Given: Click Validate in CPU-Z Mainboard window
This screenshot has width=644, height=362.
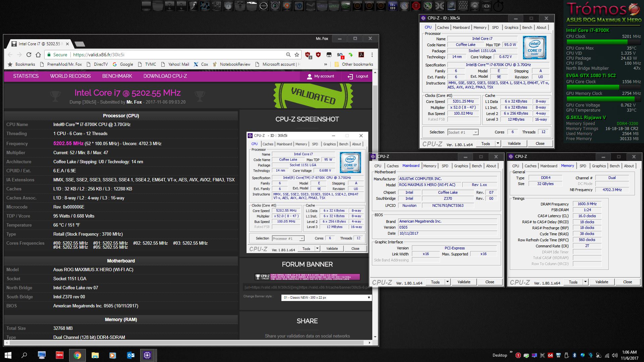Looking at the screenshot, I should coord(464,282).
